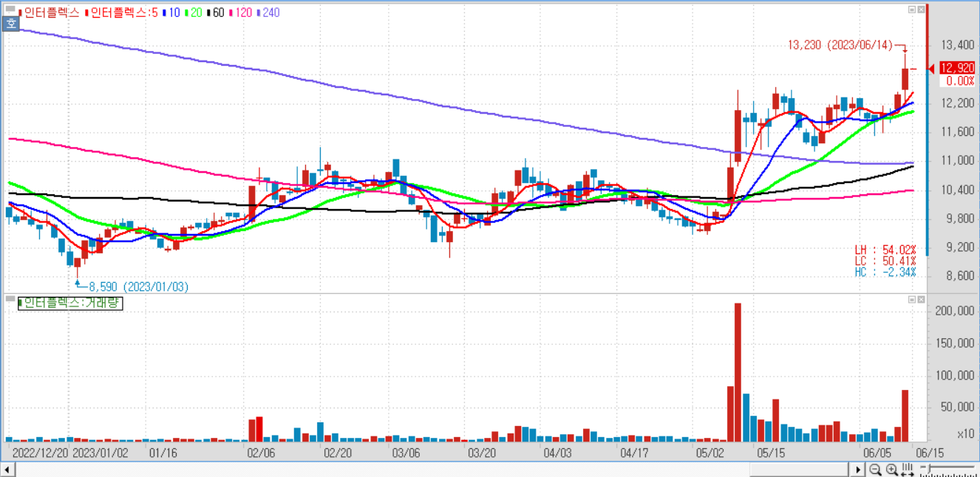Click the small gray handle above the 호 button
Viewport: 980px width, 477px height.
[x=11, y=10]
